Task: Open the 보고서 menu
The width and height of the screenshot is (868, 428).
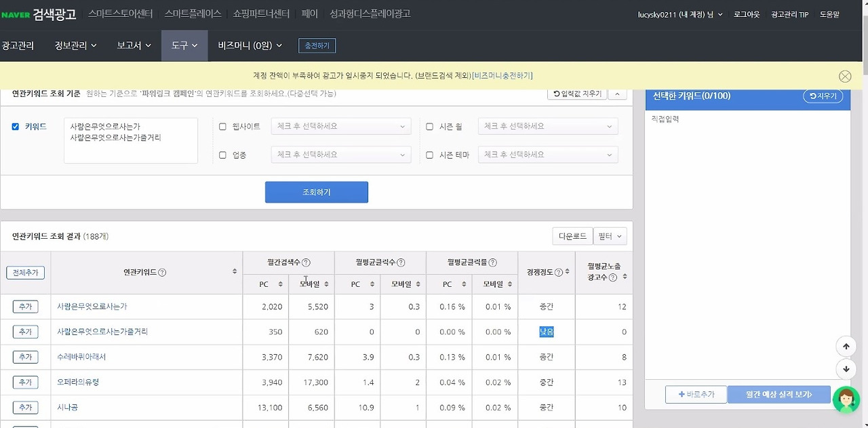Action: [x=130, y=45]
